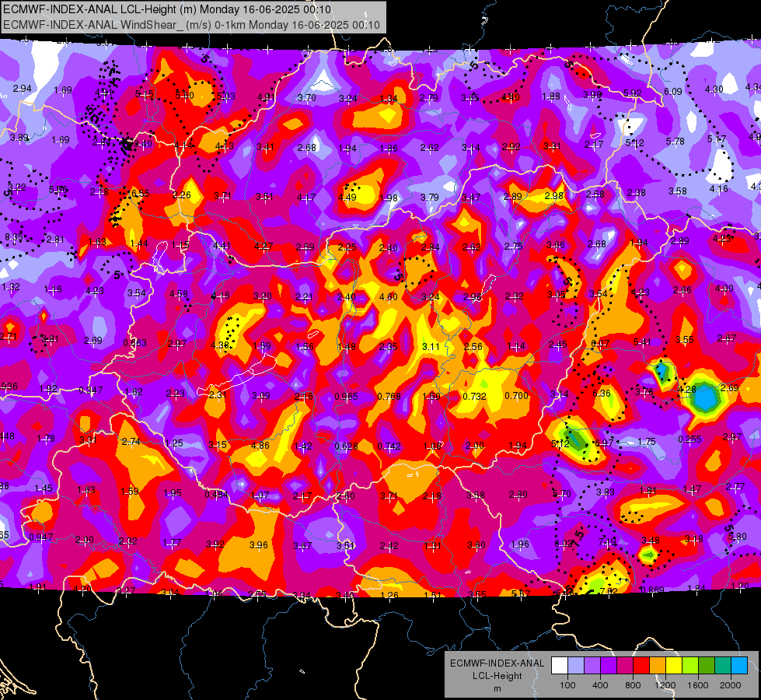This screenshot has height=700, width=761.
Task: Click the wind shear value 5.80
Action: pos(738,537)
